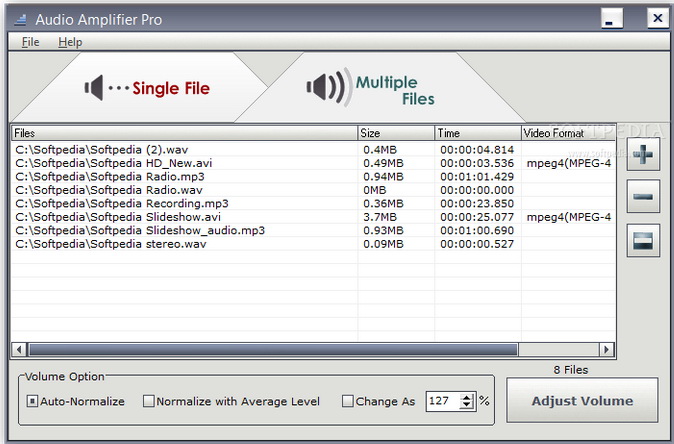
Task: Click the horizontal scrollbar thumb
Action: (x=273, y=349)
